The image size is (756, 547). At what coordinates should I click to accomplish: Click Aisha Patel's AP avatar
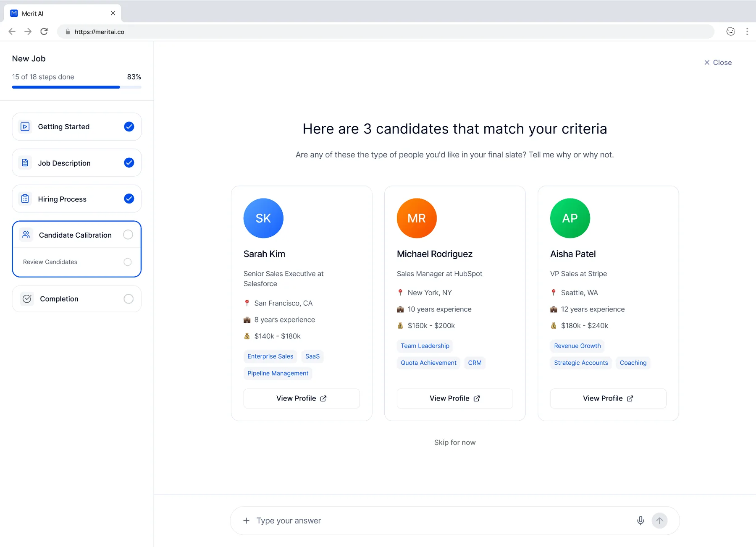(570, 218)
